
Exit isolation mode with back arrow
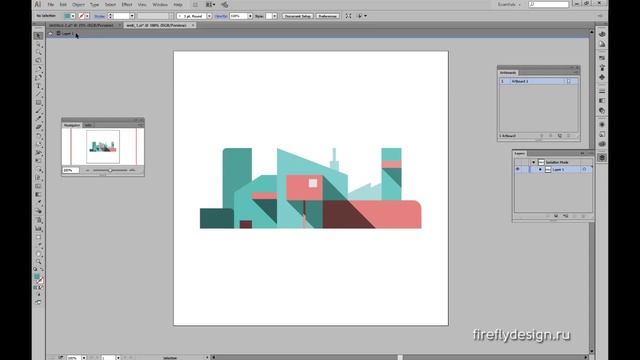51,33
